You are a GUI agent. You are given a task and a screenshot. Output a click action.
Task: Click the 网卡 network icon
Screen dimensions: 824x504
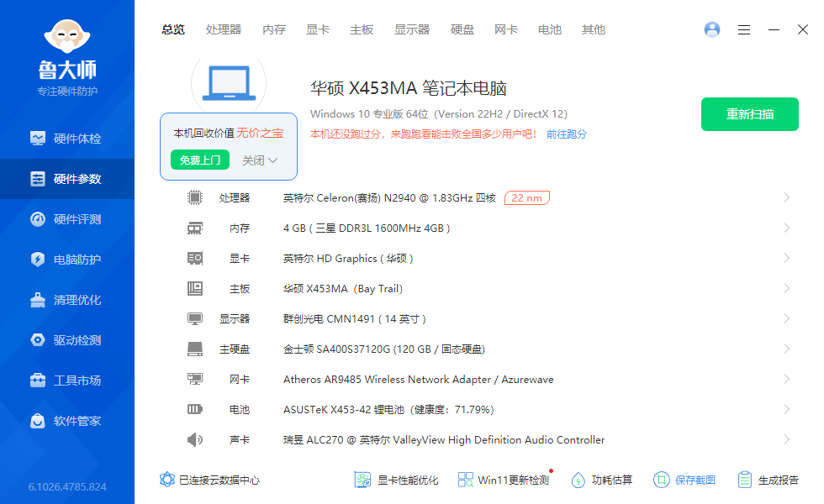click(x=195, y=379)
